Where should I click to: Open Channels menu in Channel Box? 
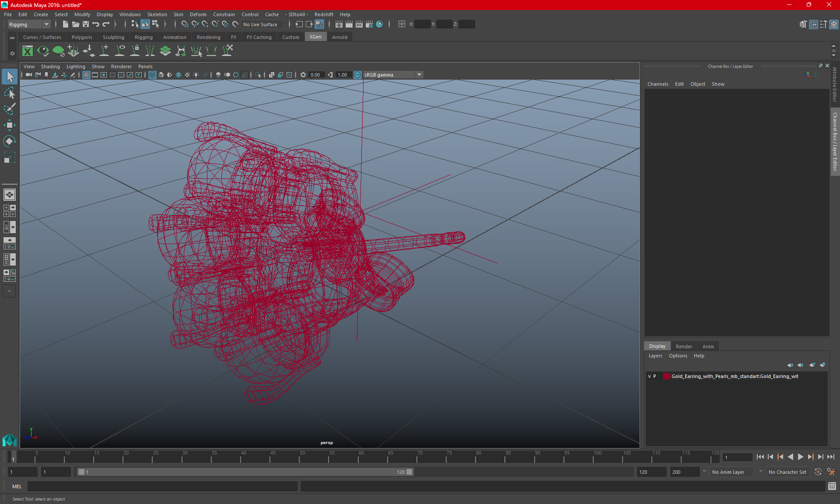[x=658, y=84]
